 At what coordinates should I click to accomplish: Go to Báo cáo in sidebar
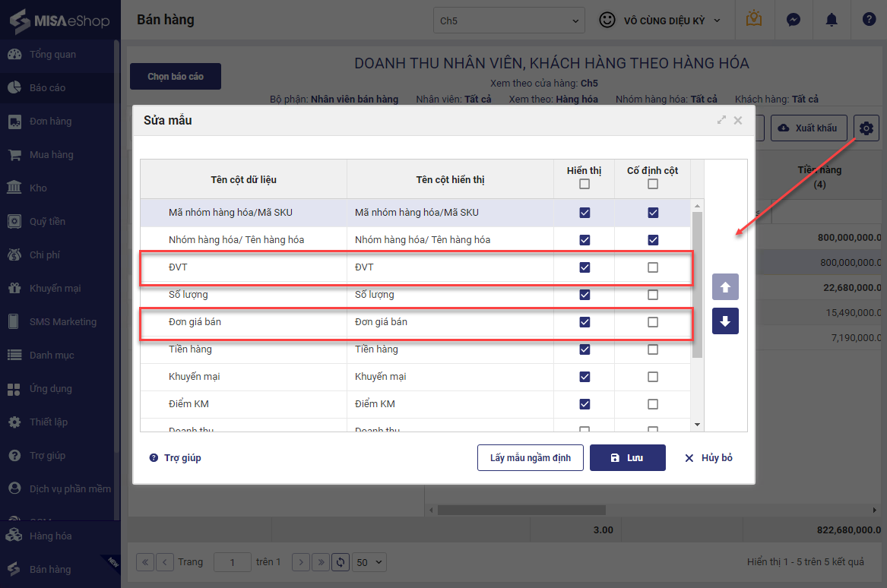[x=47, y=88]
